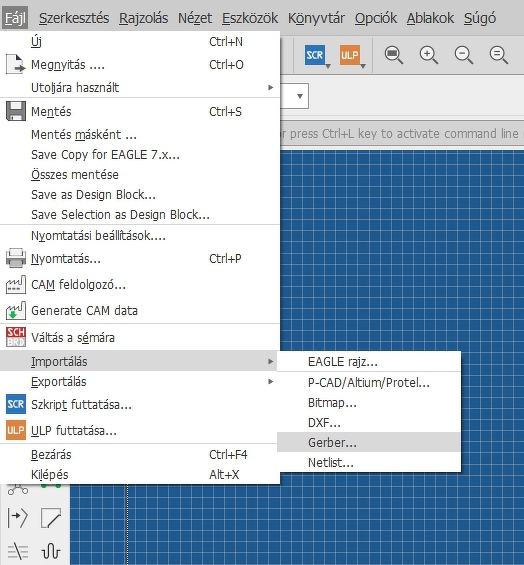Select the node-branch tool icon
Viewport: 524px width, 565px height.
(18, 489)
